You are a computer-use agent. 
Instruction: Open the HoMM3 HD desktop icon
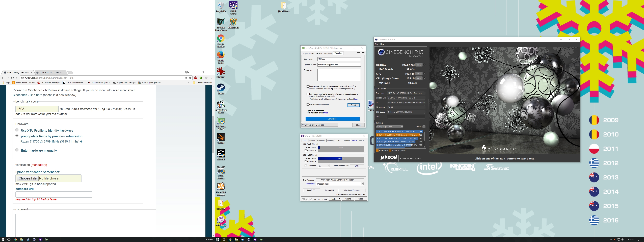(x=233, y=23)
